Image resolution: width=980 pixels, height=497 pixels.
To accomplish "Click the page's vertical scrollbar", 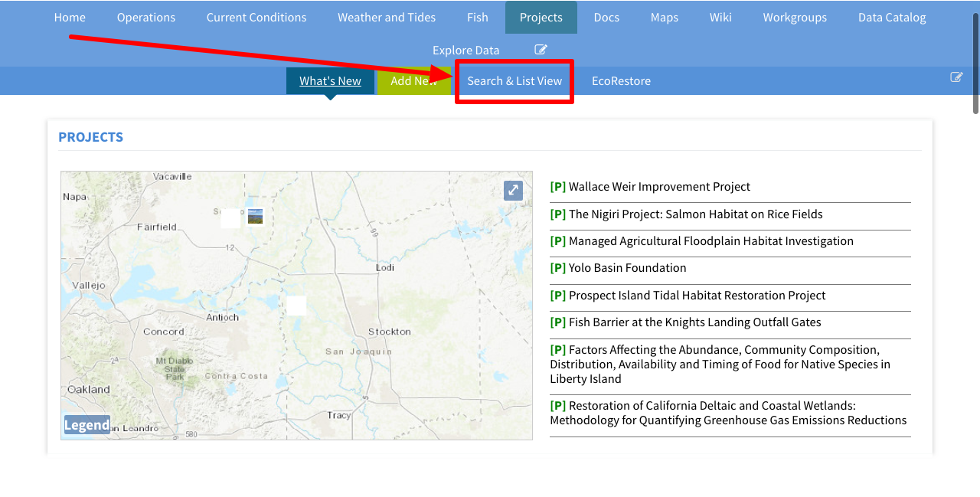I will point(975,65).
